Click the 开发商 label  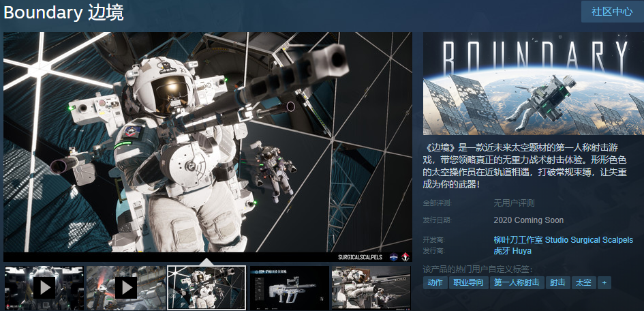pyautogui.click(x=433, y=240)
